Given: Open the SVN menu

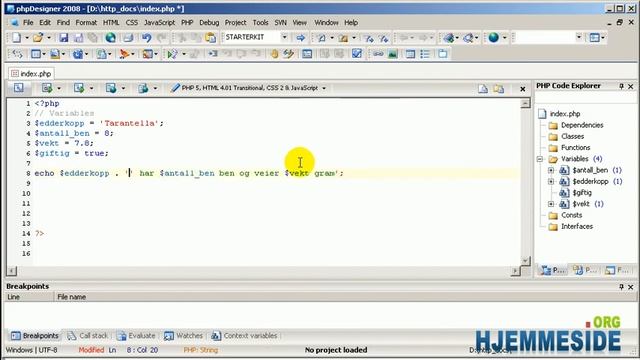Looking at the screenshot, I should point(280,22).
